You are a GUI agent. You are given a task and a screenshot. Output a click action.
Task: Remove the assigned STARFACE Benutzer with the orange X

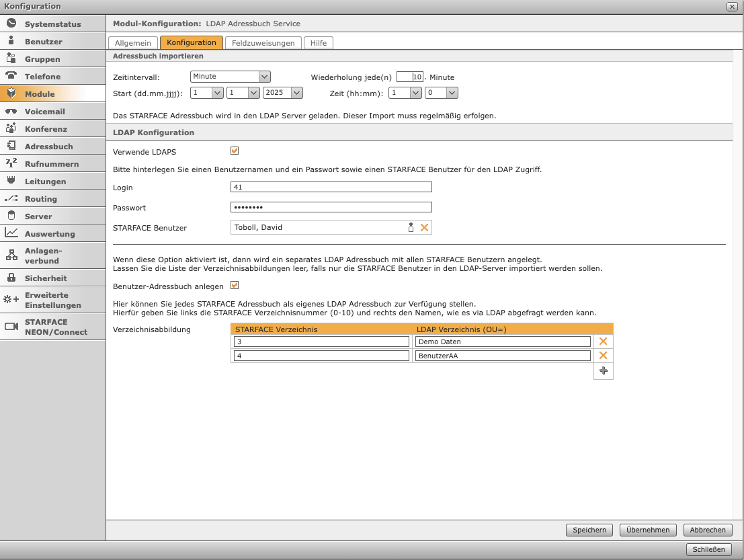click(x=424, y=228)
